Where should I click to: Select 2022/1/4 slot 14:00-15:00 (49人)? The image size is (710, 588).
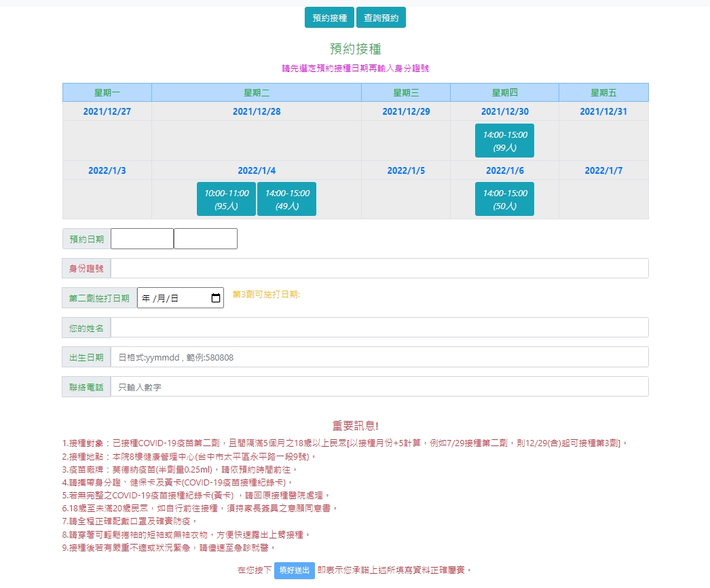(x=286, y=200)
